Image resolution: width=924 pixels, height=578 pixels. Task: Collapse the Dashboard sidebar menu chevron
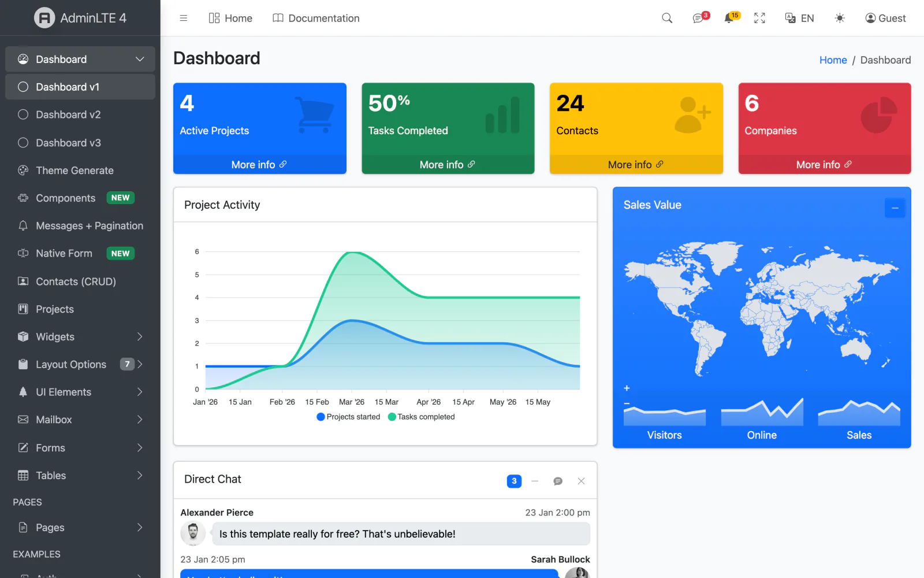(x=140, y=59)
